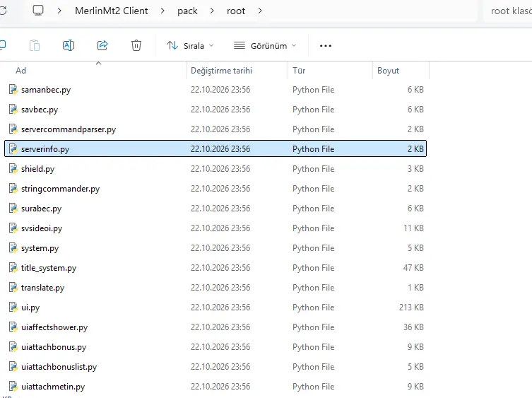Expand chevron after MerlinMt2 Client

162,11
